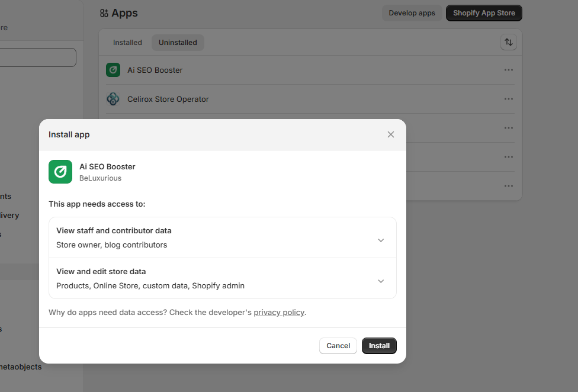This screenshot has width=578, height=392.
Task: Open Shopify App Store button
Action: point(484,13)
